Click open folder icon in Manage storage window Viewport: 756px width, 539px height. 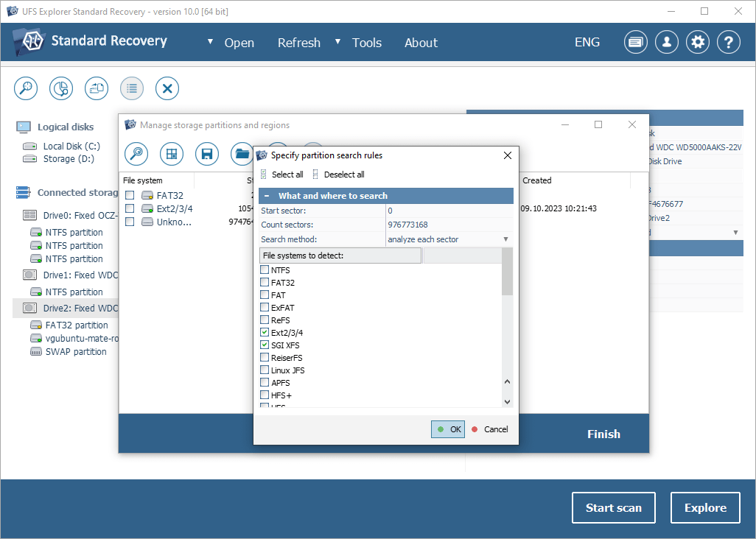tap(242, 154)
